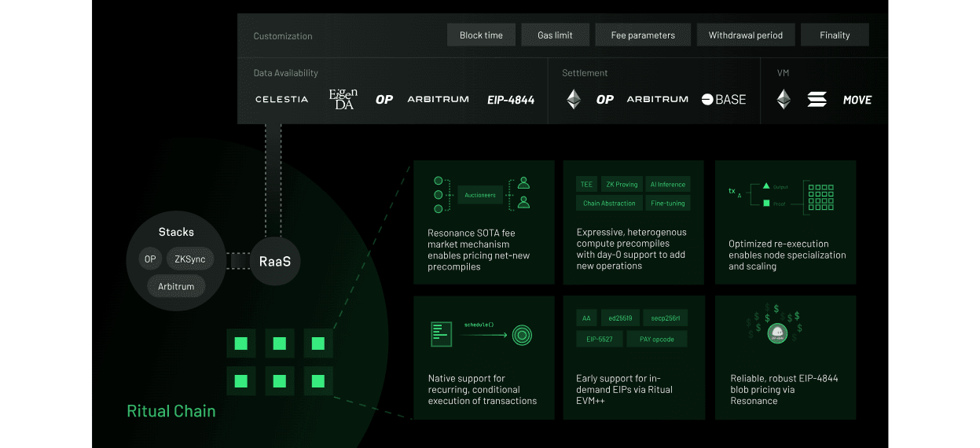This screenshot has width=980, height=448.
Task: Click the AA tag
Action: tap(586, 318)
